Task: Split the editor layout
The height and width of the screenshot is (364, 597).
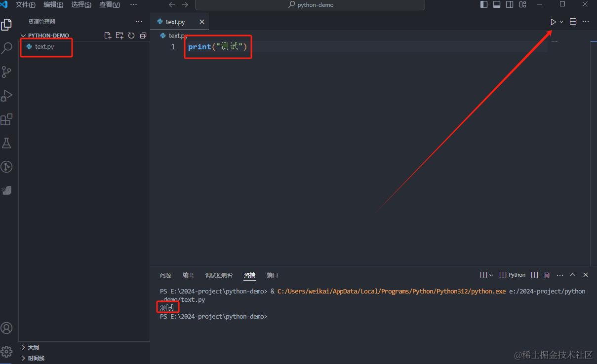Action: point(573,22)
